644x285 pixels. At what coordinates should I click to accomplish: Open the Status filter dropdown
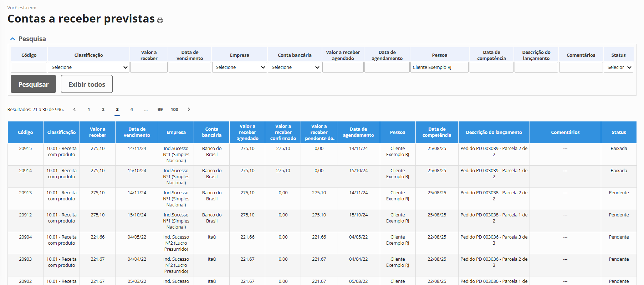618,67
